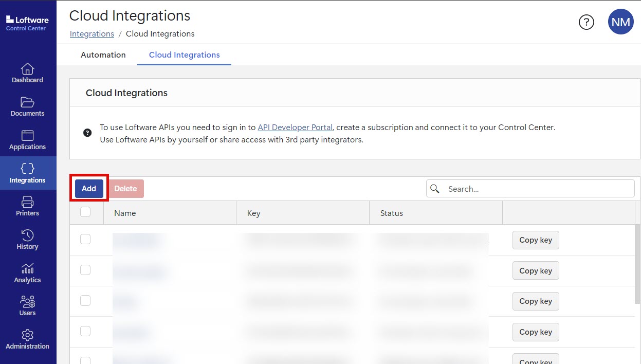The image size is (641, 364).
Task: Navigate to Users in sidebar
Action: [x=28, y=302]
